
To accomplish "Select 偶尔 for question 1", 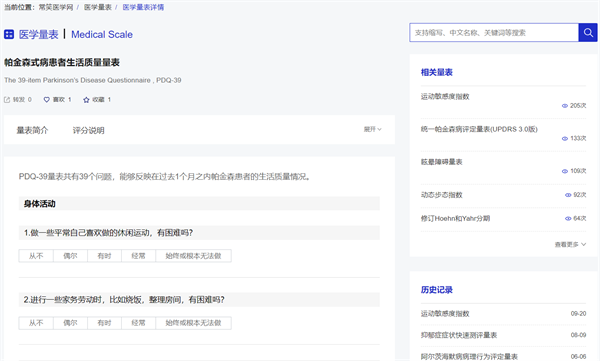I will pyautogui.click(x=70, y=256).
